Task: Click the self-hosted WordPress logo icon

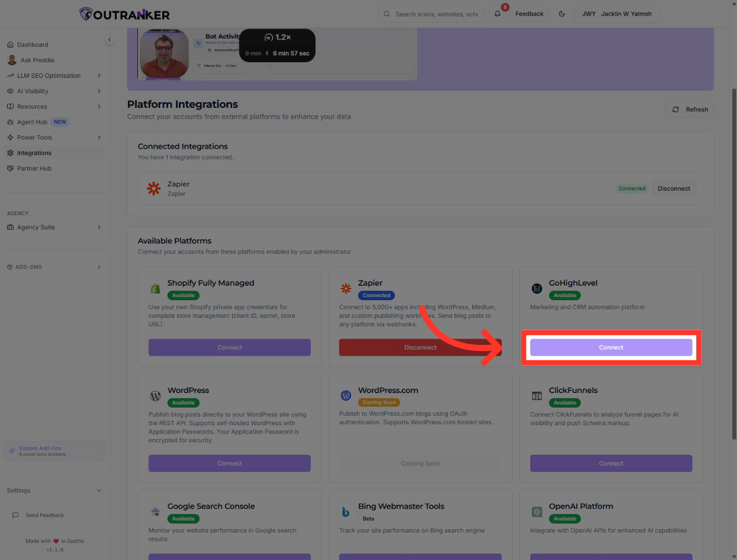Action: coord(155,396)
